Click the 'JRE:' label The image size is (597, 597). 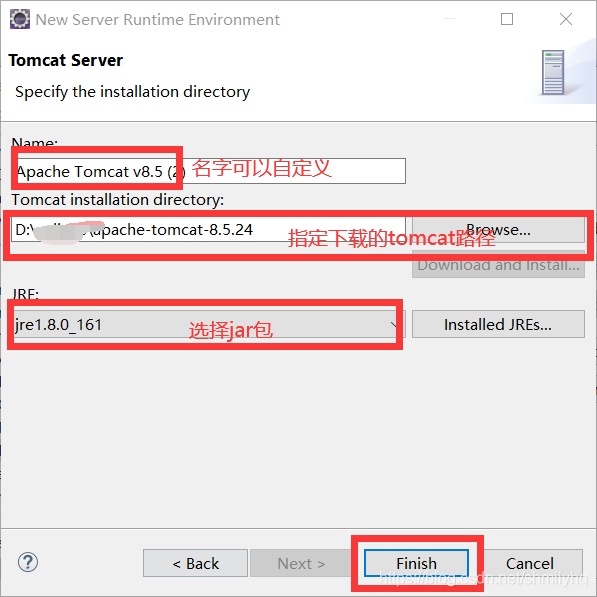[x=25, y=294]
